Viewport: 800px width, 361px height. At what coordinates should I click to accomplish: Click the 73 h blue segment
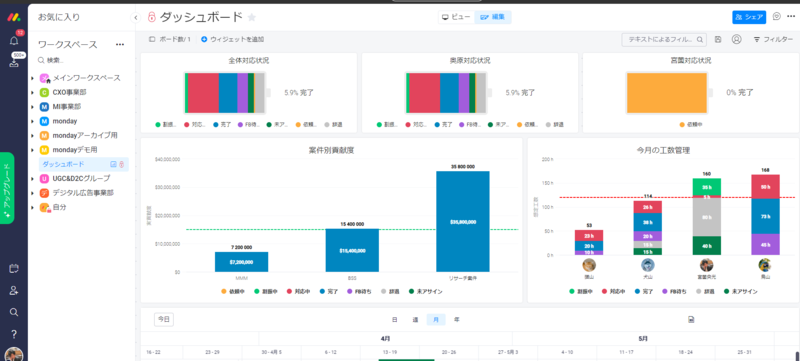click(765, 216)
